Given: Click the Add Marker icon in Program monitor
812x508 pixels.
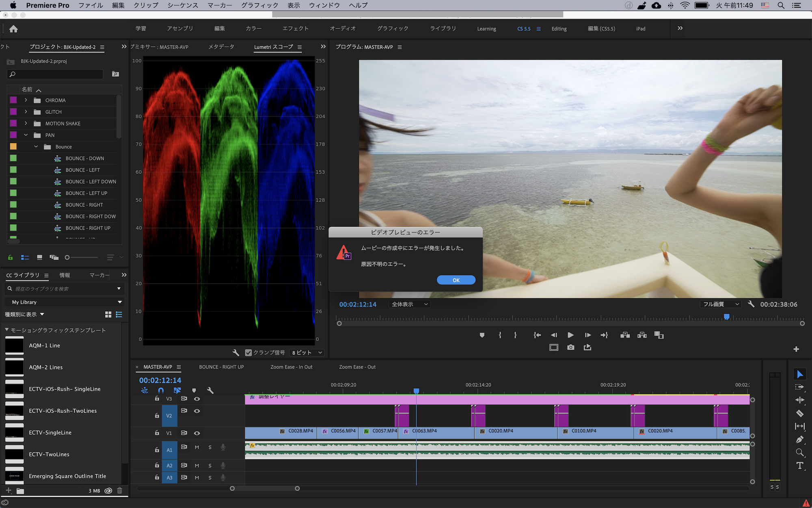Looking at the screenshot, I should [x=482, y=335].
